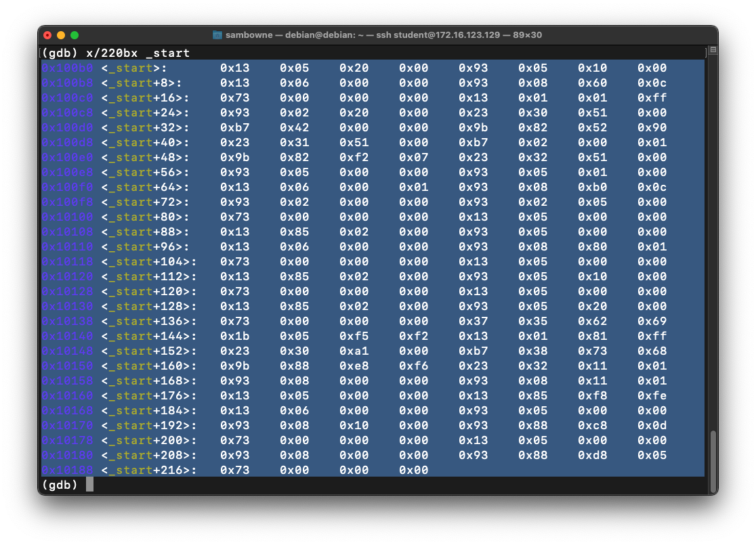Click the 0xb0 byte in _start+64 row
756x545 pixels.
(x=592, y=187)
